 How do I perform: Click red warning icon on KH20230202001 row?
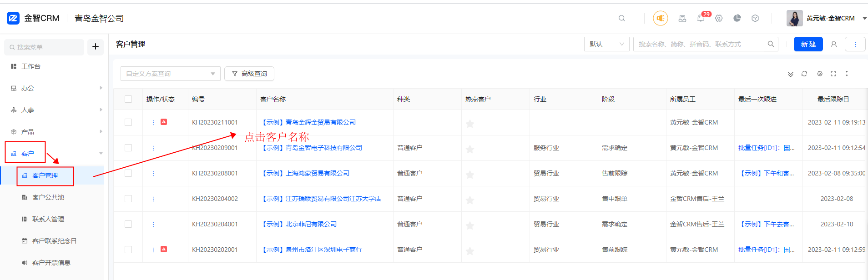click(x=164, y=249)
